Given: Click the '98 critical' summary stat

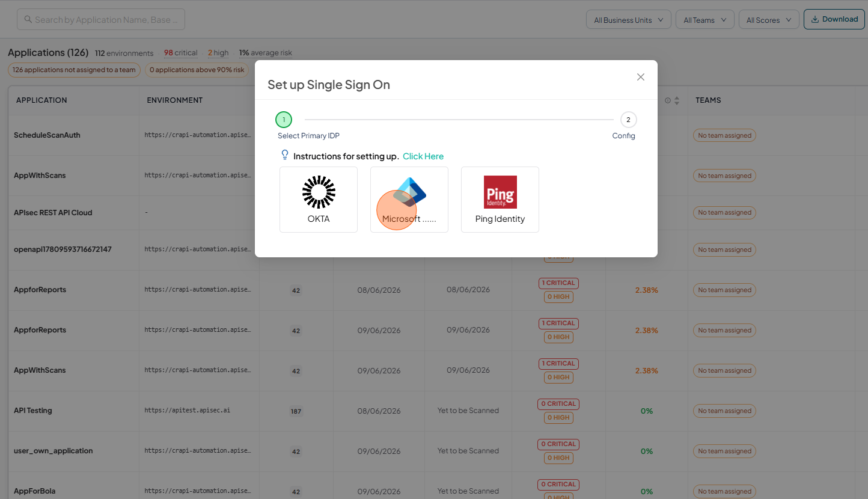Looking at the screenshot, I should (181, 53).
